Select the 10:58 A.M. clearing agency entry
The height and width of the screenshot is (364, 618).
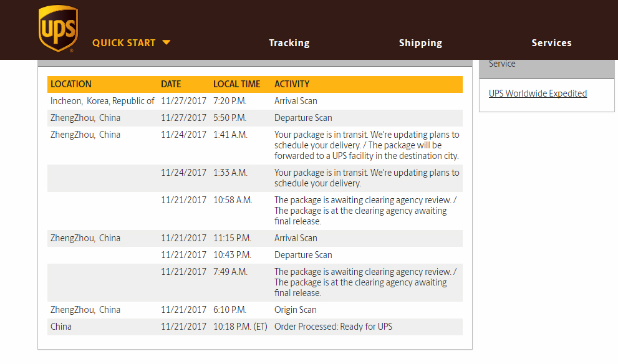(x=255, y=211)
